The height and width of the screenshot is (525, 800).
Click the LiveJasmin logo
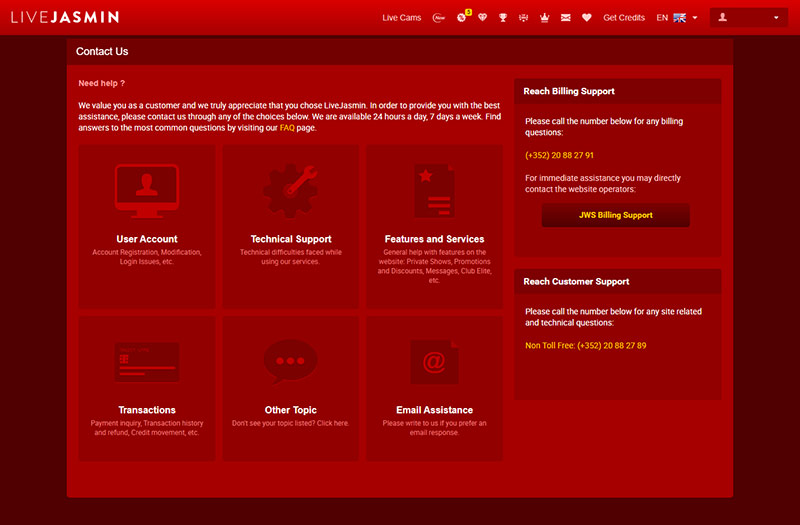pos(65,17)
